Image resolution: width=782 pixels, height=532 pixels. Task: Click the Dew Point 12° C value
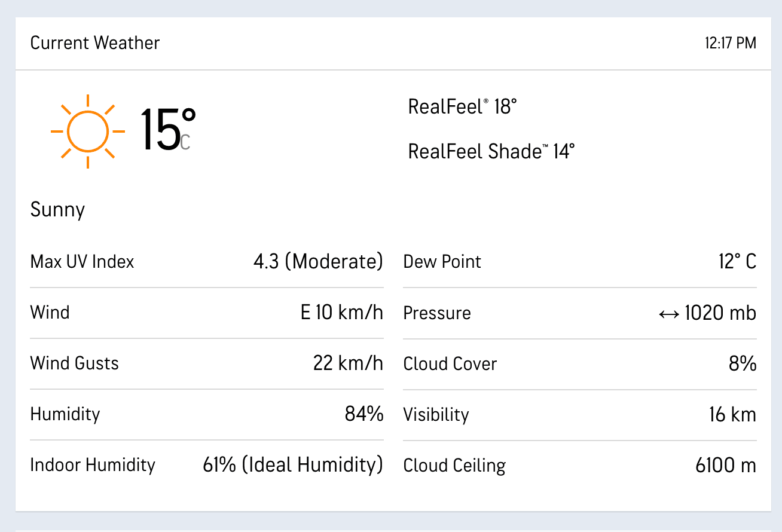(737, 261)
